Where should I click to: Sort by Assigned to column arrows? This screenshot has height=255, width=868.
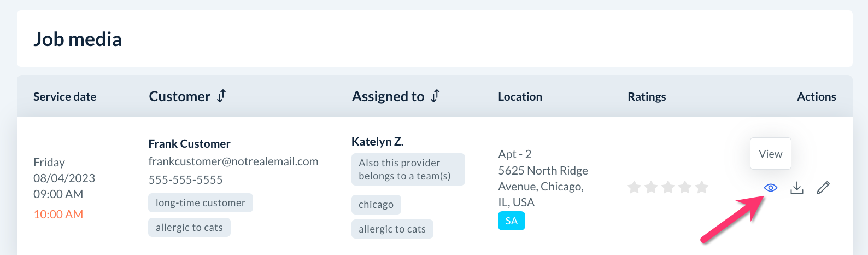(x=435, y=96)
